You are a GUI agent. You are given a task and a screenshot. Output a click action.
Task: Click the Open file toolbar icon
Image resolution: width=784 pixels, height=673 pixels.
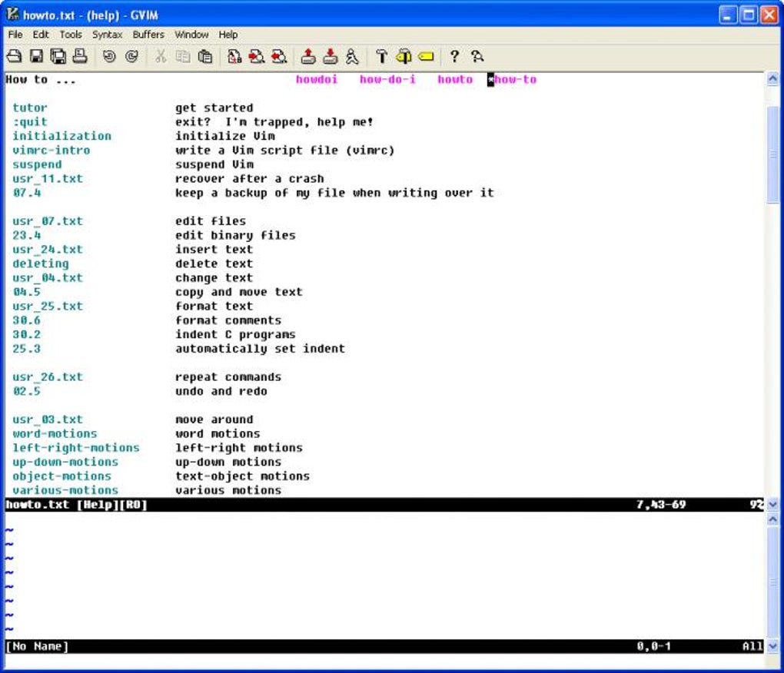pos(14,56)
